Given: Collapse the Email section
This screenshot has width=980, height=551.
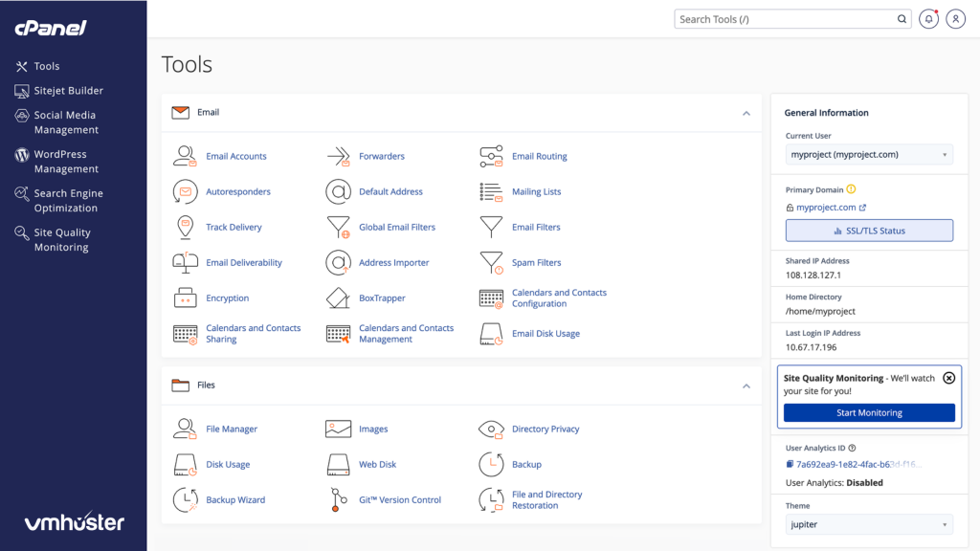Looking at the screenshot, I should pyautogui.click(x=747, y=112).
